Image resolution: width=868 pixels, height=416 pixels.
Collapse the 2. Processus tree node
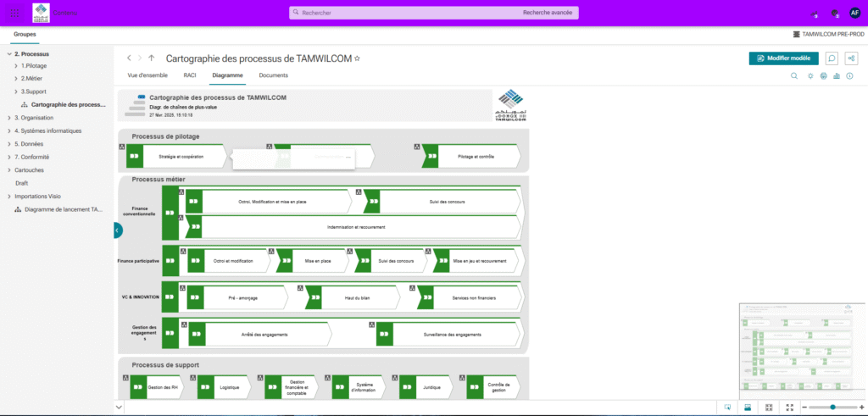(x=8, y=54)
